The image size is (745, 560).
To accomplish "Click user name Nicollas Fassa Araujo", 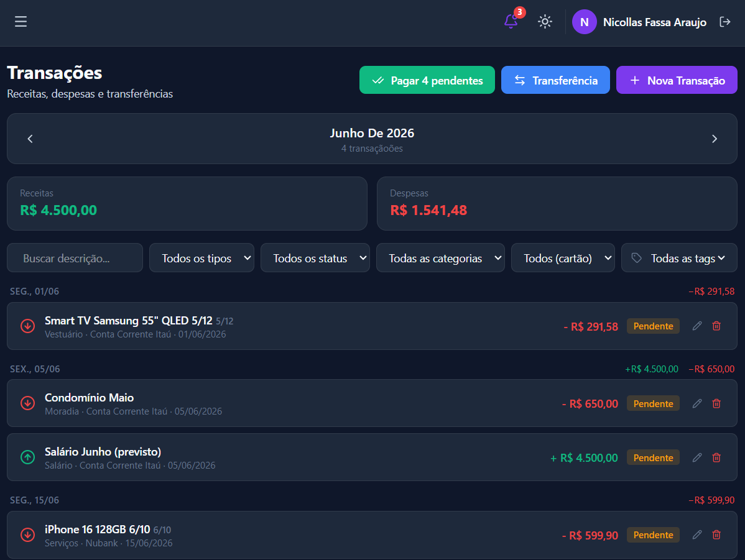I will (654, 22).
